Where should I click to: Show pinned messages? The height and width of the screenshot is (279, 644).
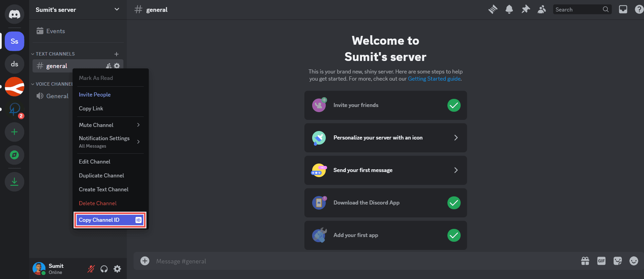click(525, 9)
